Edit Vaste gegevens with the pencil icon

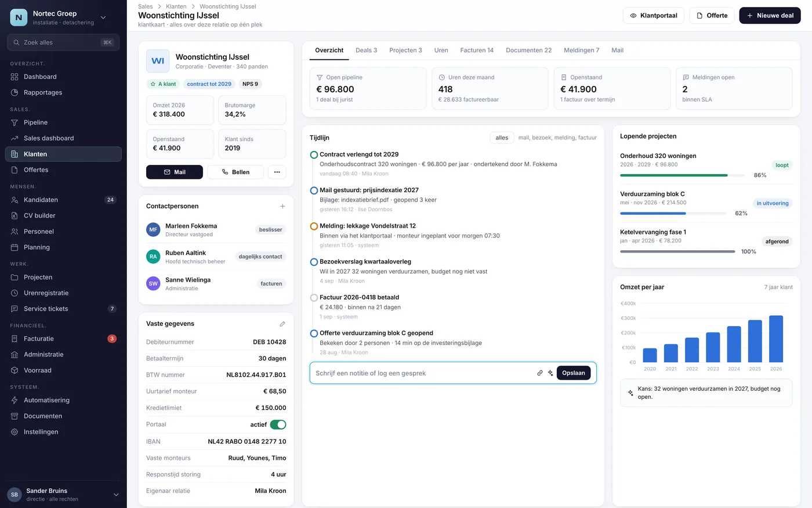[x=282, y=324]
